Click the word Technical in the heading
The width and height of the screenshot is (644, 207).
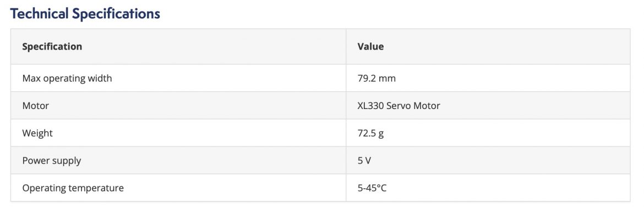[x=40, y=14]
